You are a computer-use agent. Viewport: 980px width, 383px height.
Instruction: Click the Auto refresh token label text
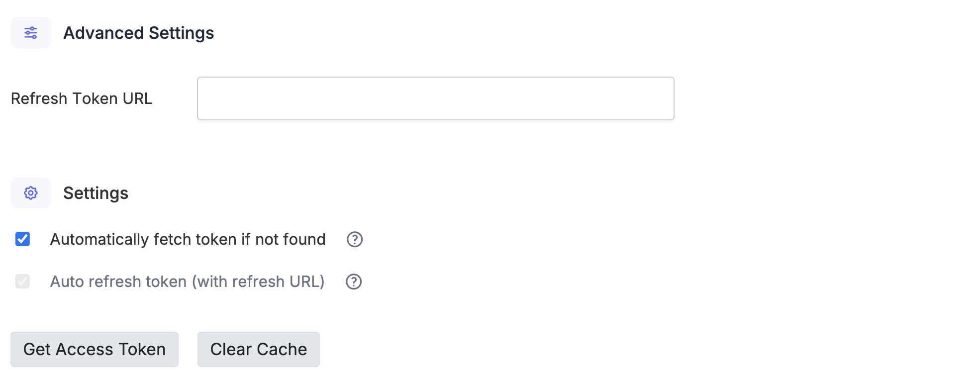[x=188, y=282]
